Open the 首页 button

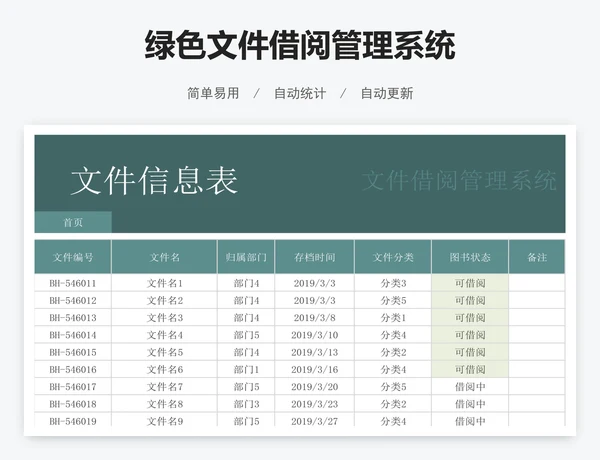coord(73,222)
